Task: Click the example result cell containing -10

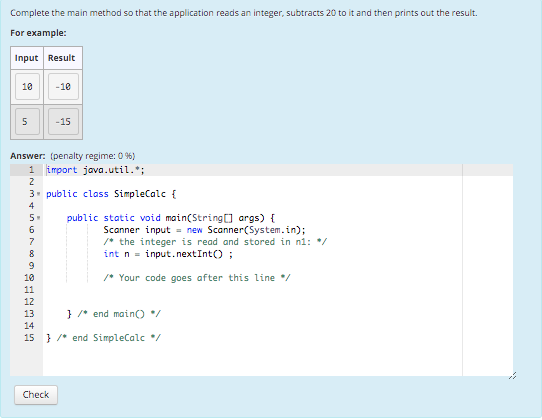Action: click(x=63, y=86)
